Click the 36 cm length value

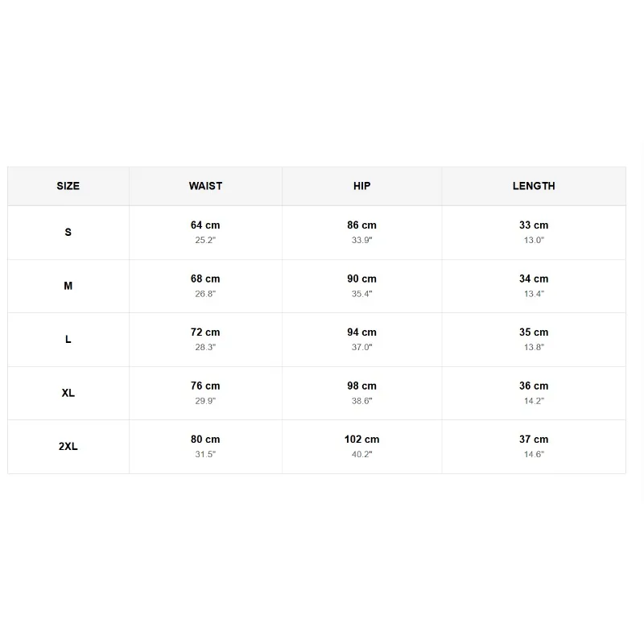point(534,386)
